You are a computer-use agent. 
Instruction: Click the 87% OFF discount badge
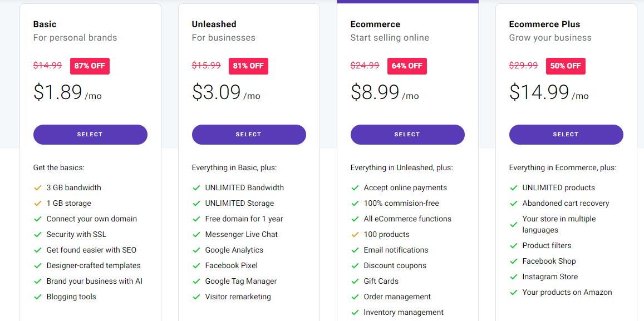pyautogui.click(x=90, y=66)
